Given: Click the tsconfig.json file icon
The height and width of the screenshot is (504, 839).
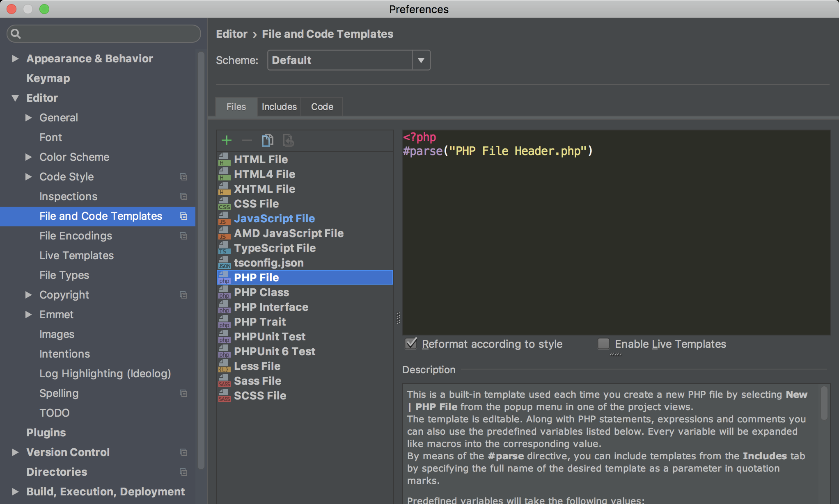Looking at the screenshot, I should [x=224, y=263].
